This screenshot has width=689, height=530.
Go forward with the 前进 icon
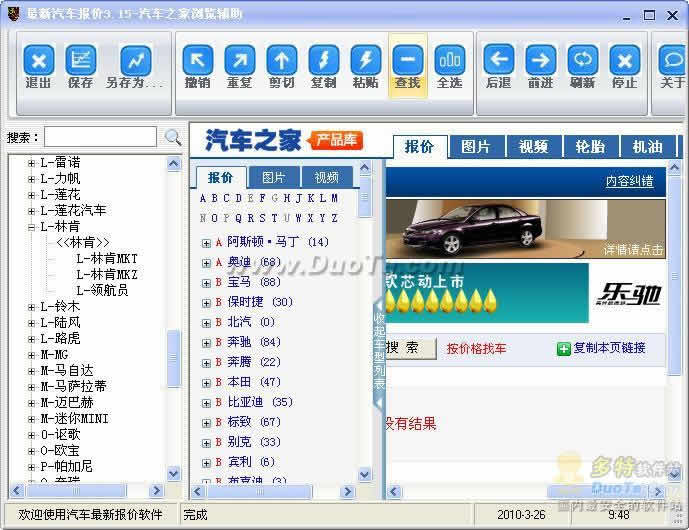coord(540,60)
